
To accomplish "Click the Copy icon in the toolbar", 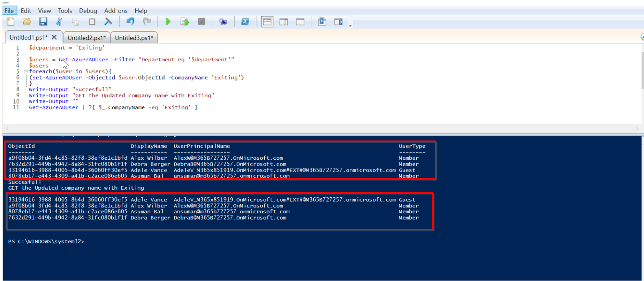I will (75, 22).
